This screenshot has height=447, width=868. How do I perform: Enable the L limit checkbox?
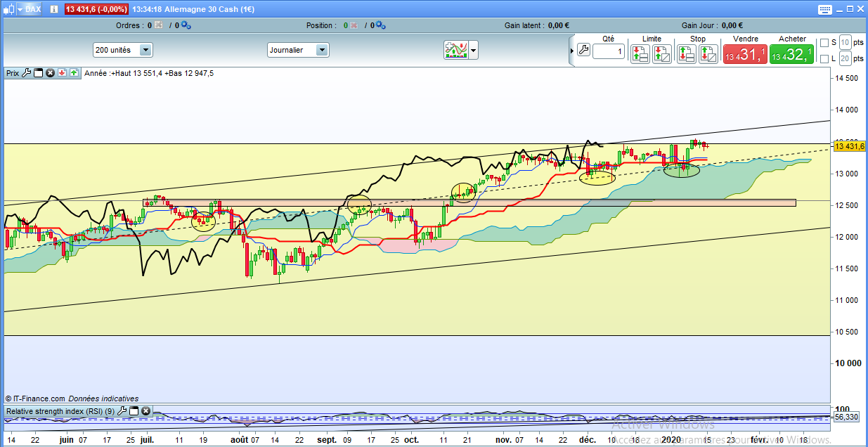[824, 59]
